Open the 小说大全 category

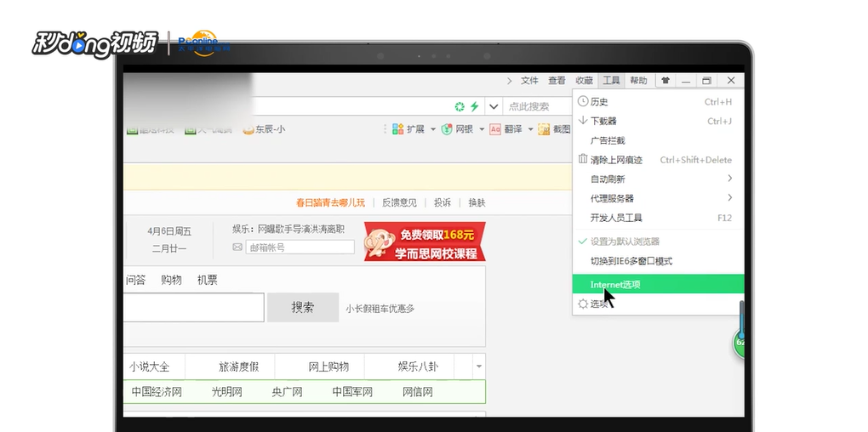click(149, 367)
